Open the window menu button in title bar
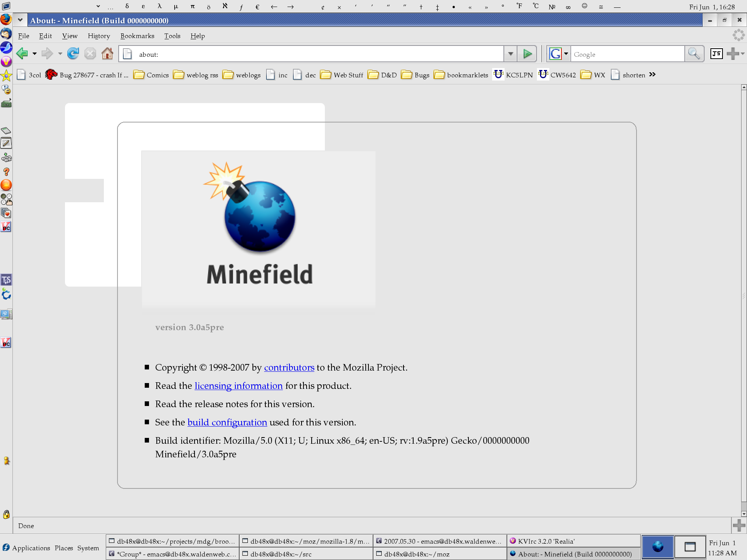The height and width of the screenshot is (560, 747). coord(20,20)
